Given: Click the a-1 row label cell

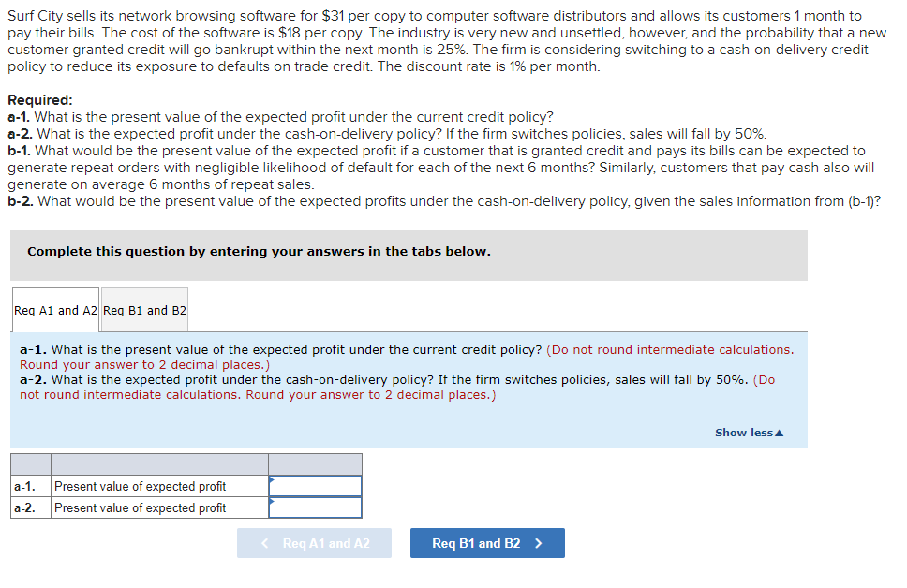Looking at the screenshot, I should pyautogui.click(x=28, y=485).
